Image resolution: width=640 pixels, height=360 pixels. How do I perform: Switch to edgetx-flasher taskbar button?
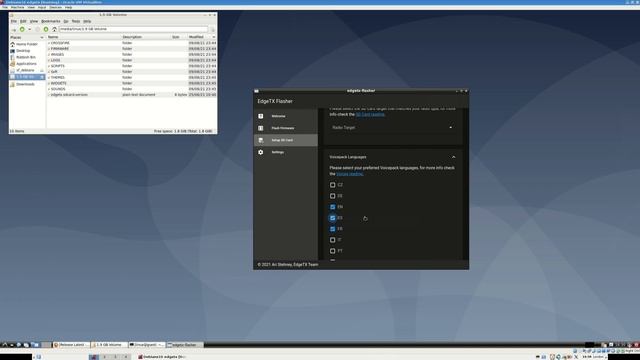184,345
